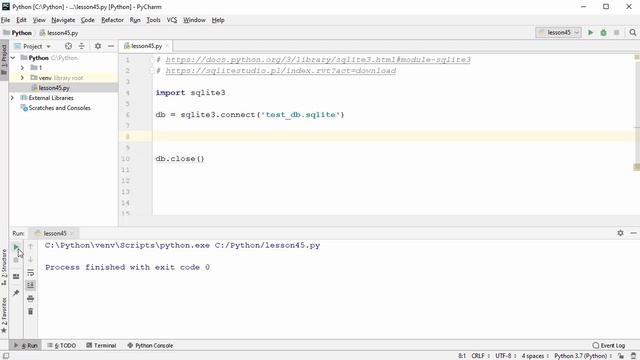Open the Python Console tool window
The width and height of the screenshot is (640, 360).
pos(150,345)
